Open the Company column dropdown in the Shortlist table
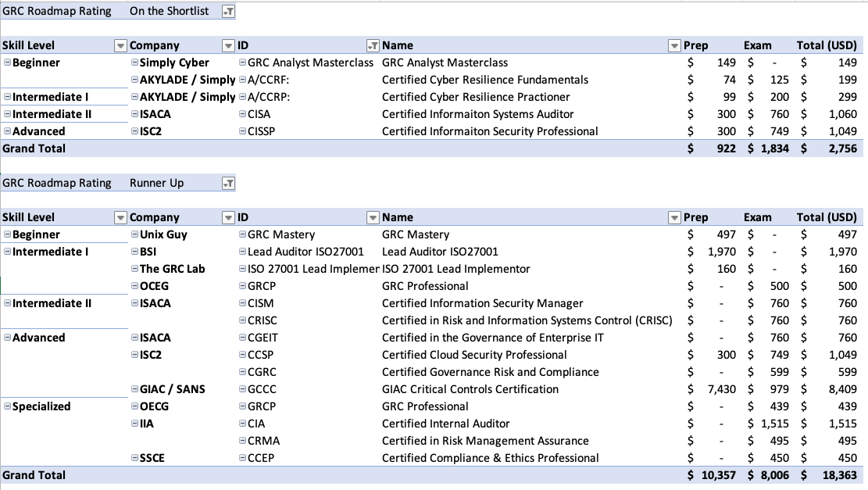The image size is (868, 490). point(227,45)
